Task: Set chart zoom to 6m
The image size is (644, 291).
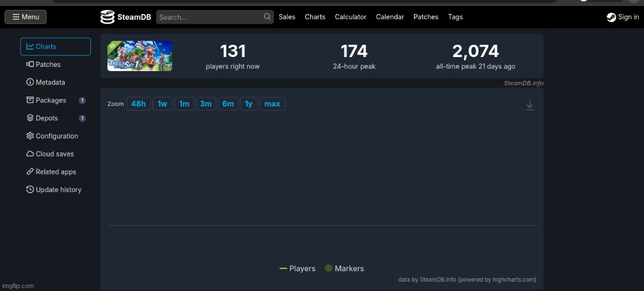Action: [228, 104]
